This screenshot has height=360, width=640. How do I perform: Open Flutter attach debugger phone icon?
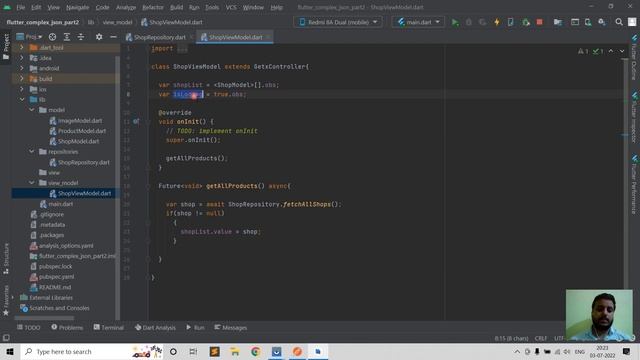tap(511, 22)
